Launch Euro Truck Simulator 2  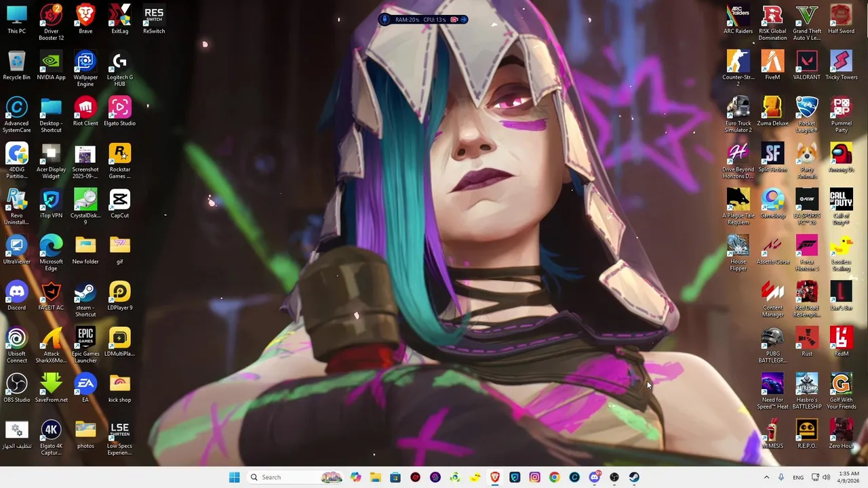[x=738, y=115]
